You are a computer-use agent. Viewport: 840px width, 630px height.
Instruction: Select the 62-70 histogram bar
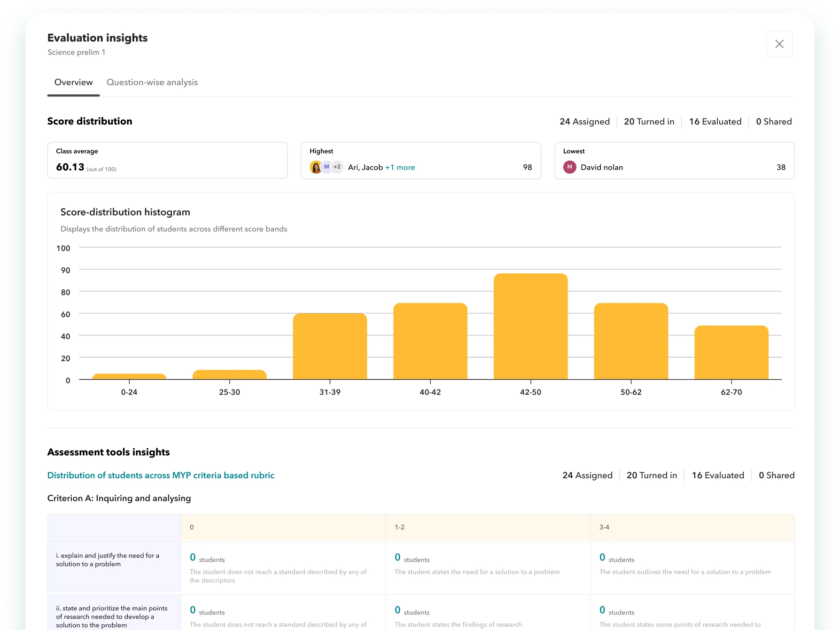(x=731, y=352)
